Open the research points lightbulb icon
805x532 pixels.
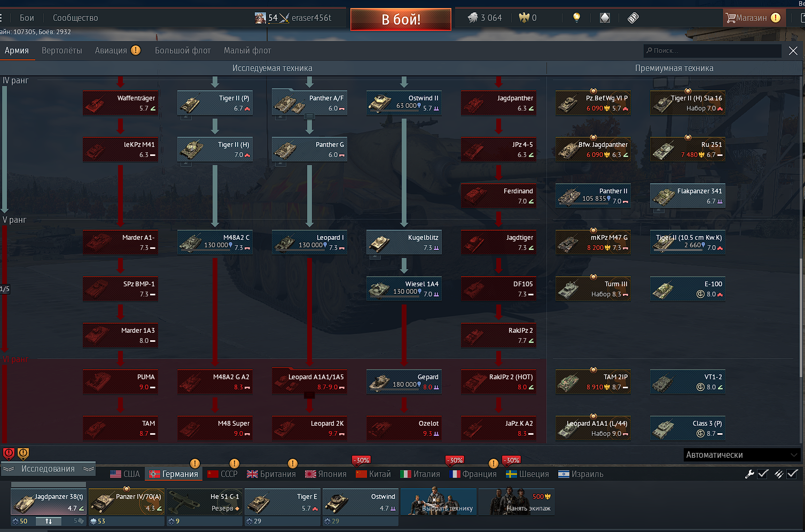pos(576,18)
